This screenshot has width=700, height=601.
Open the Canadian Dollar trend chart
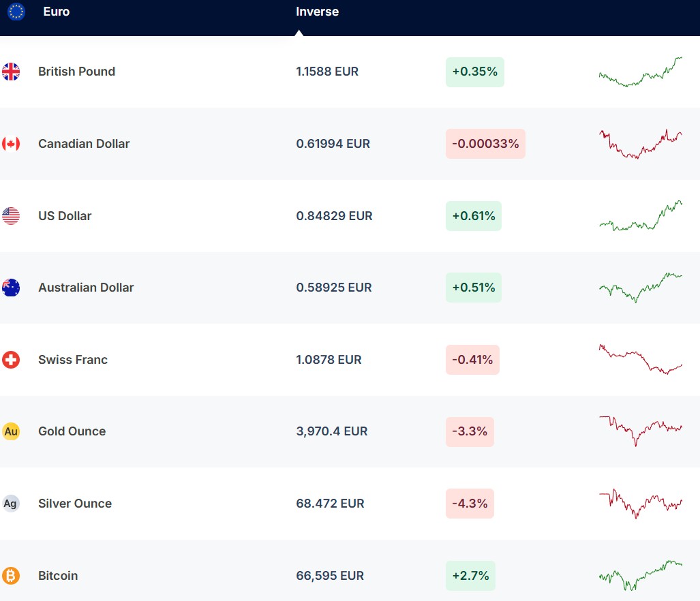(x=640, y=144)
